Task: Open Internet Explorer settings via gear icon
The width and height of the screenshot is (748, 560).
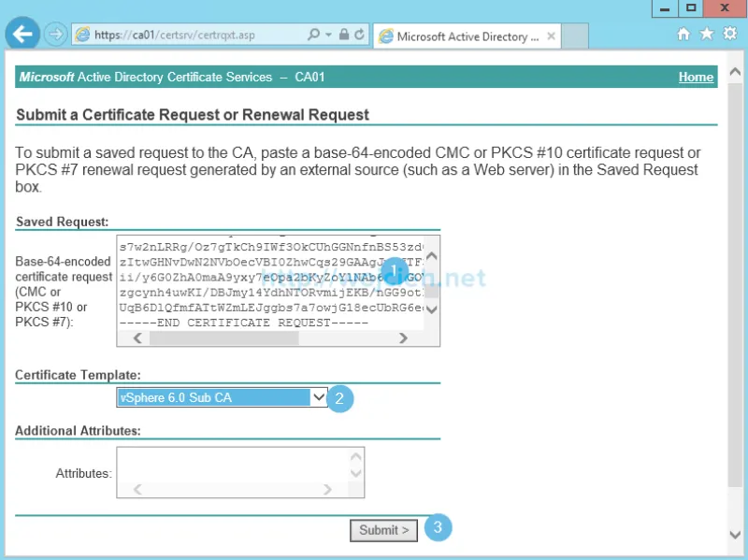Action: [729, 34]
